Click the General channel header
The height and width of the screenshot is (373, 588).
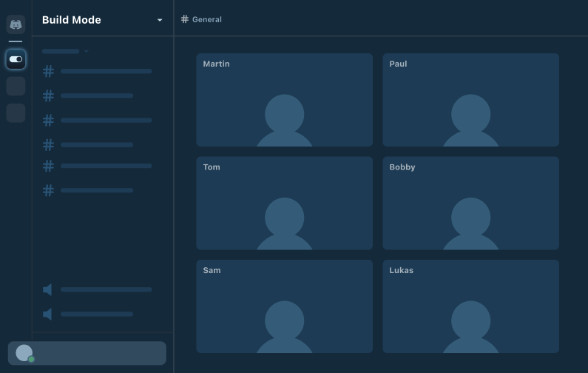(x=201, y=19)
